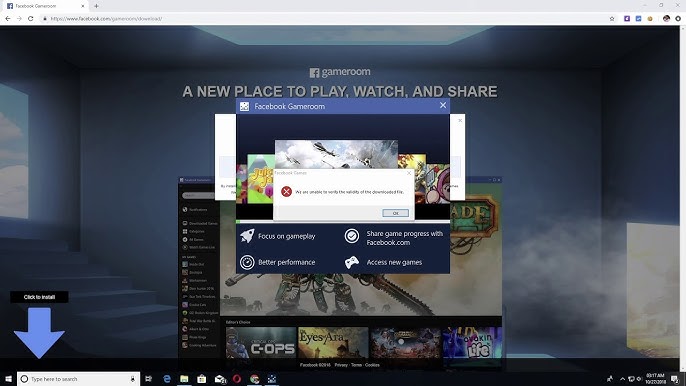Go back in the browser
The image size is (686, 386).
click(8, 19)
